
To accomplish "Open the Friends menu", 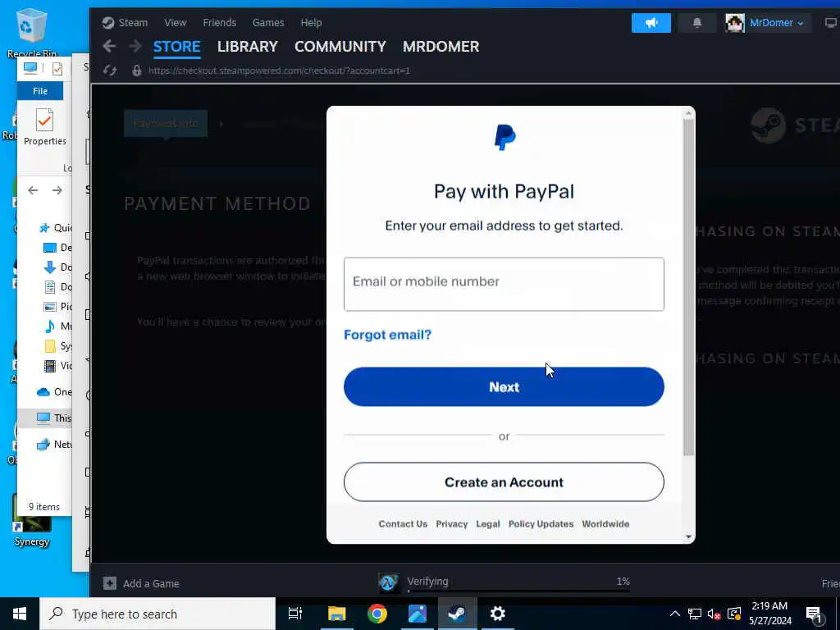I will (x=219, y=22).
